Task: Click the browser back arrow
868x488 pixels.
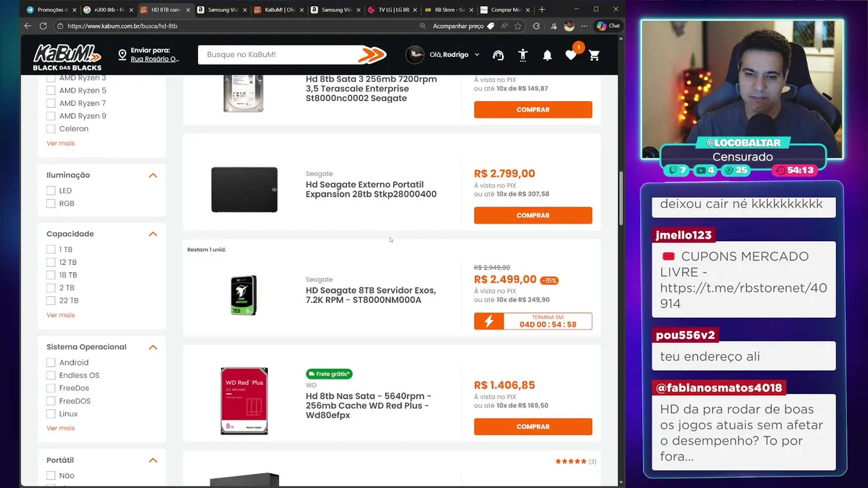Action: point(28,26)
